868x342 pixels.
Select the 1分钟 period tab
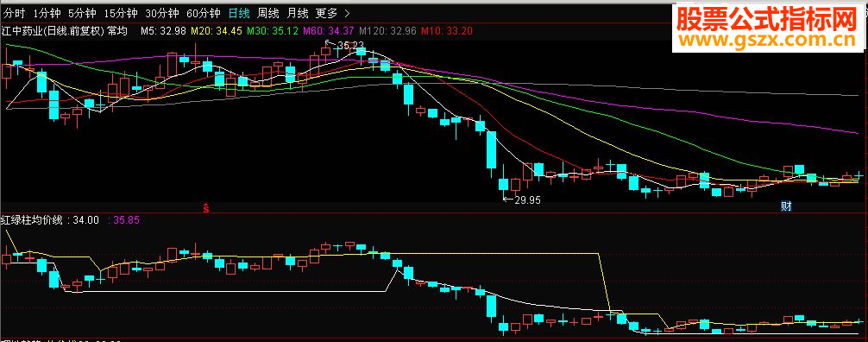(47, 13)
